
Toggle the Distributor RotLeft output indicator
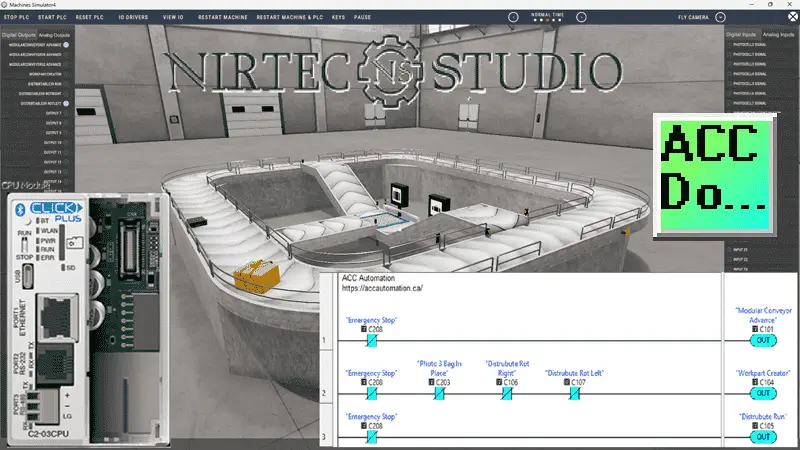pyautogui.click(x=66, y=104)
